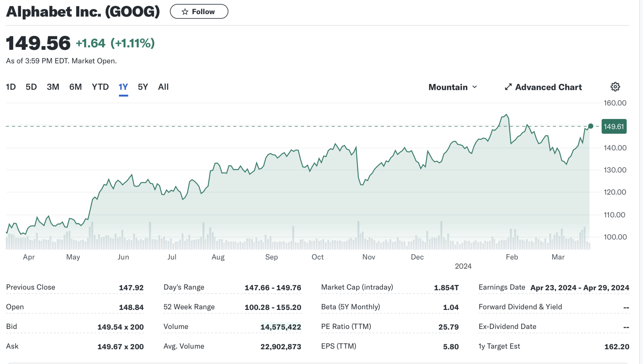This screenshot has width=643, height=364.
Task: Show the All time range
Action: [x=163, y=87]
